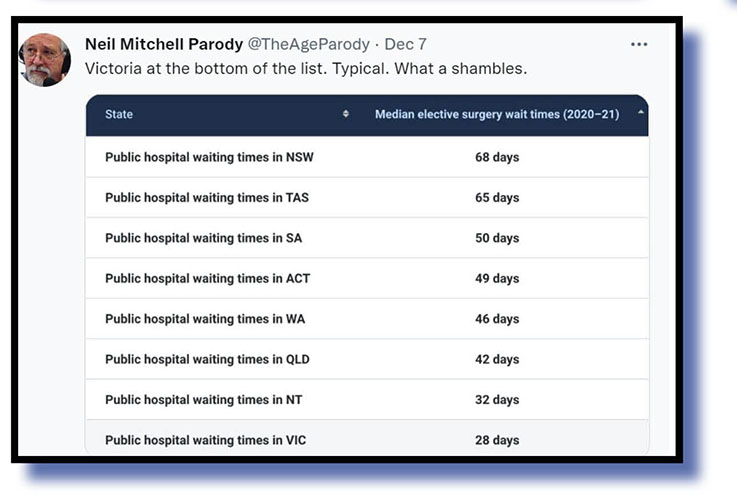Viewport: 737px width, 504px height.
Task: Click the 68 days value cell
Action: pos(497,157)
